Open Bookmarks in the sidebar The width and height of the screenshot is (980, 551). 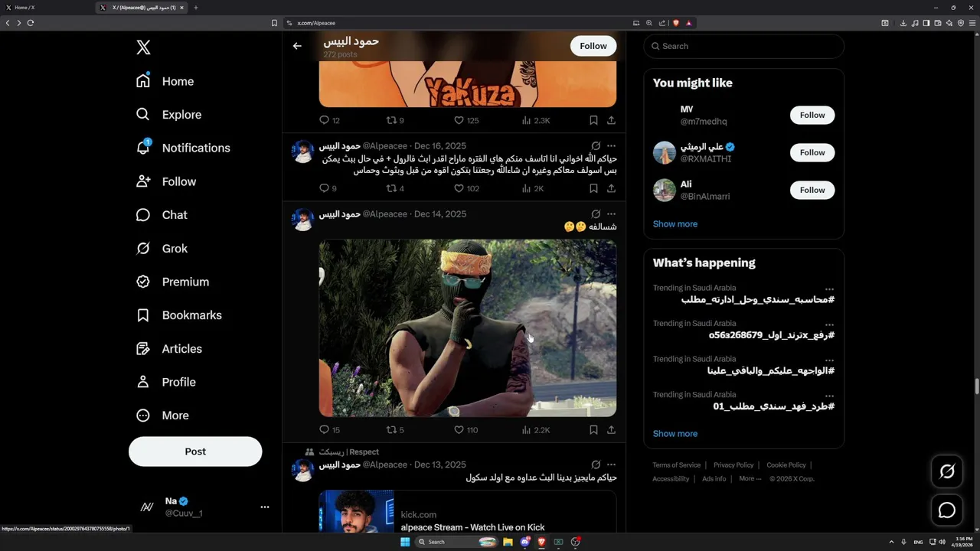178,315
